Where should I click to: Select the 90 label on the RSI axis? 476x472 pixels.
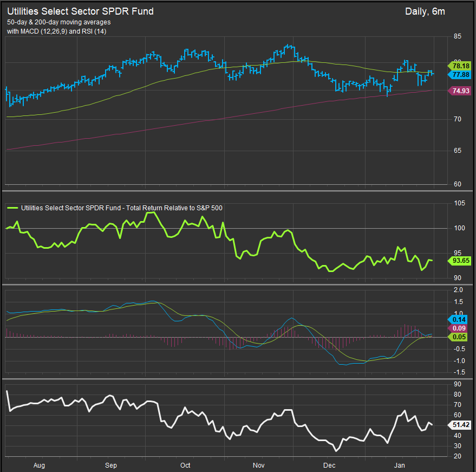coord(458,384)
